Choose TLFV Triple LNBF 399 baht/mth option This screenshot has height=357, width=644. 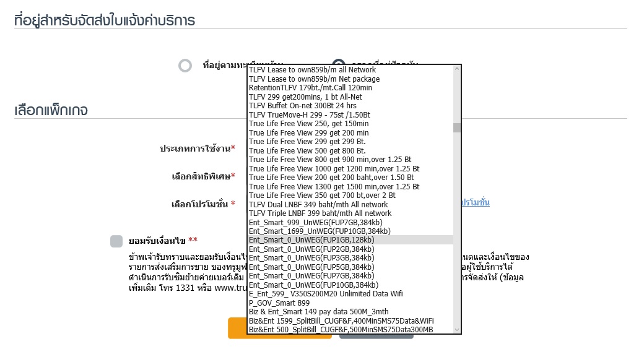(x=350, y=213)
